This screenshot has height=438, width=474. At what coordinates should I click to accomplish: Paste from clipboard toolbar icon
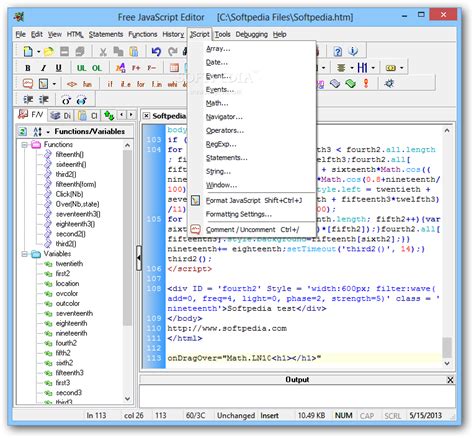point(134,51)
